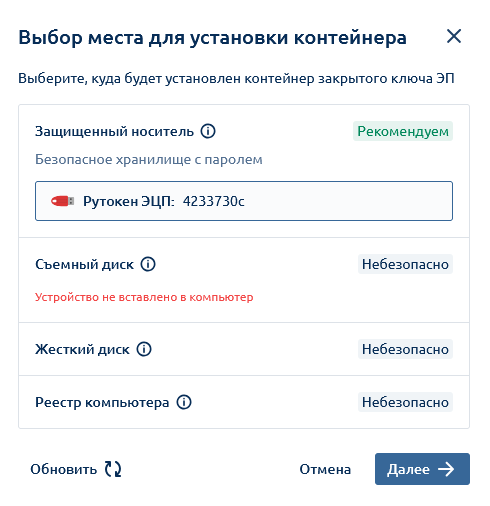Click Небезопасно badge for Реестр компьютера
Screen dimensions: 490x506
tap(405, 402)
